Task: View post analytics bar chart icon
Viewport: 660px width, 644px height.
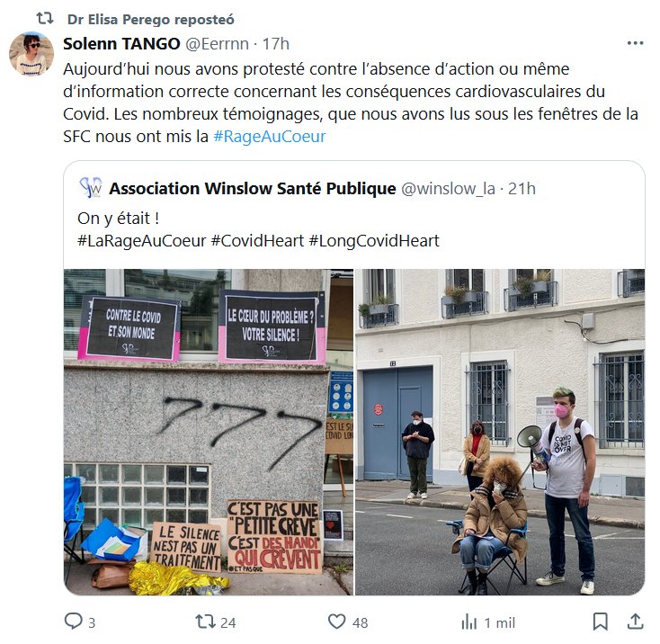Action: 468,622
